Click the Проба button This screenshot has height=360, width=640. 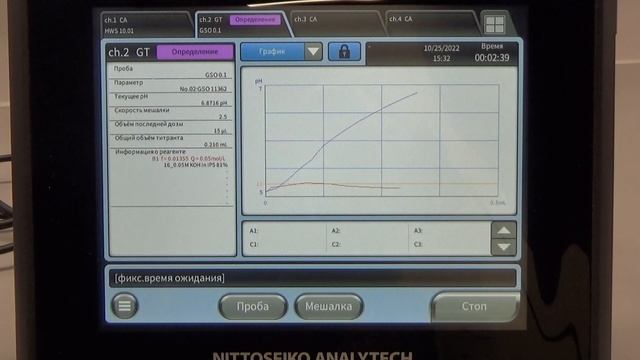click(x=253, y=307)
